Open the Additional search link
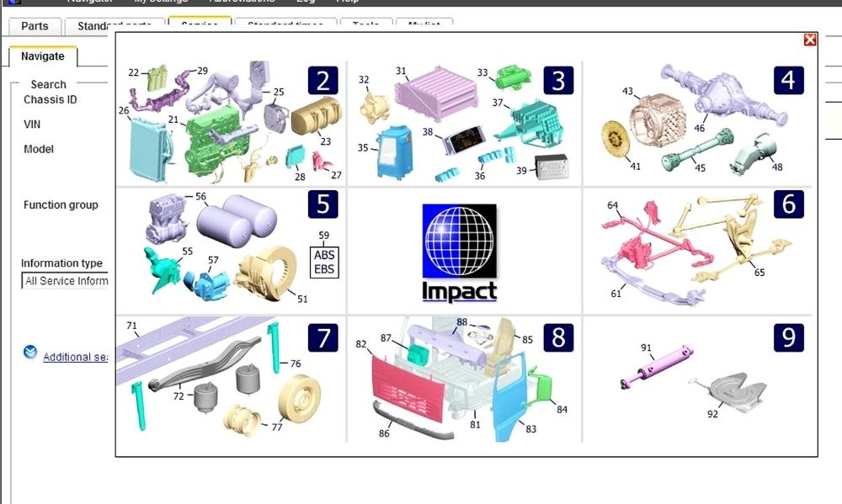Screen dimensions: 842x504 [75, 357]
